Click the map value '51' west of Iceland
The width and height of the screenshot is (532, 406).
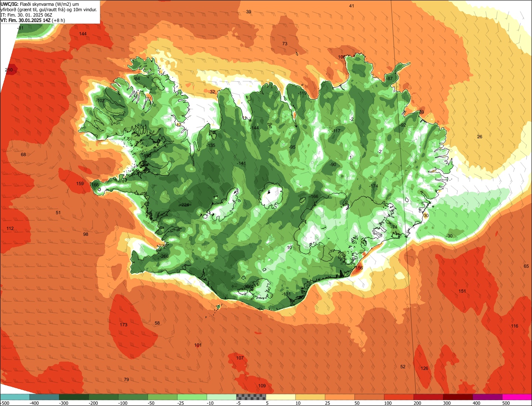click(58, 213)
